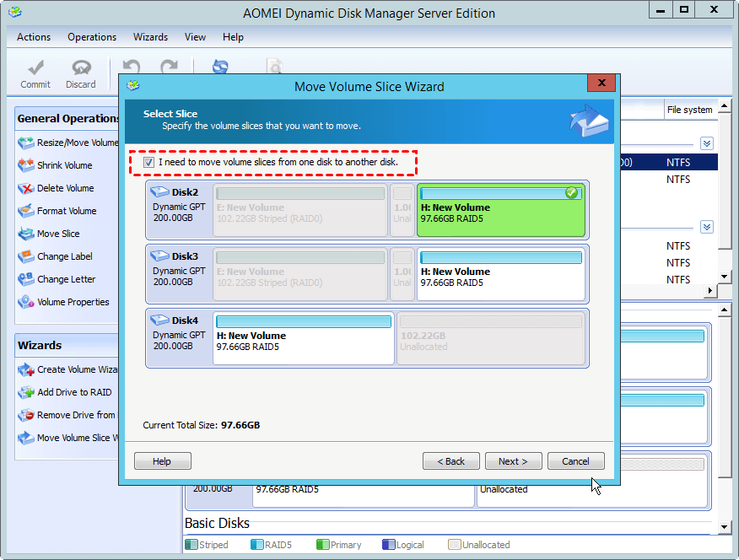
Task: Click the Wizards panel header
Action: point(67,346)
